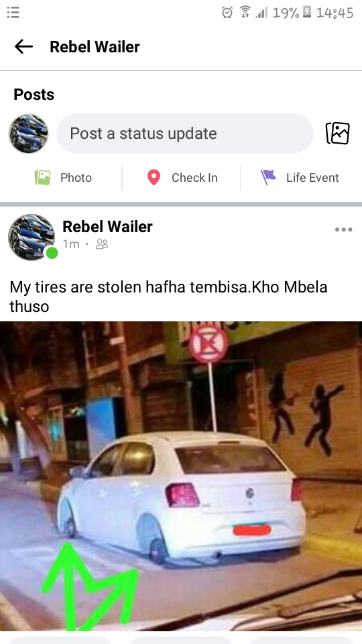Open the three-dot post options menu
362x644 pixels.
[343, 229]
